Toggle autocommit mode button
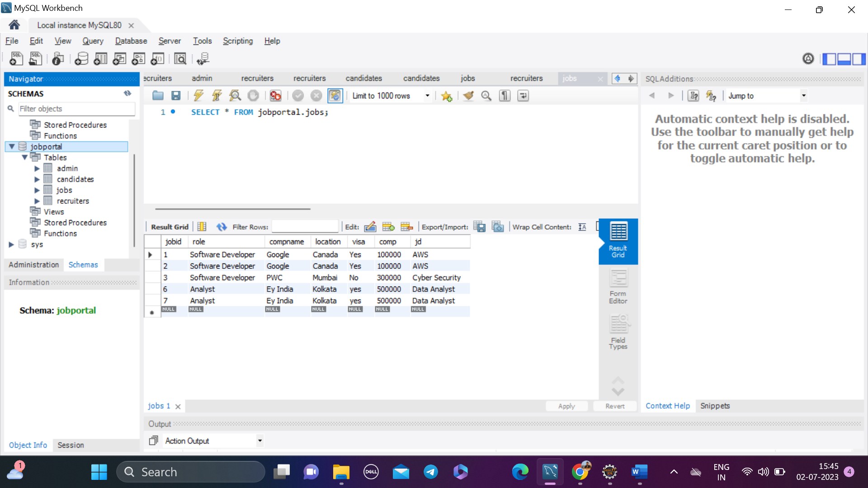The width and height of the screenshot is (868, 488). pyautogui.click(x=335, y=96)
